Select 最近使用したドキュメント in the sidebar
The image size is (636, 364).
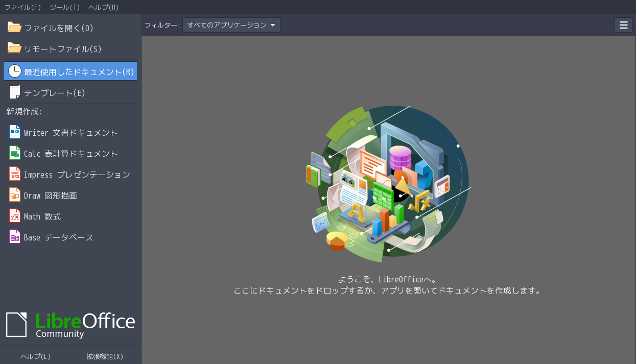click(x=70, y=71)
